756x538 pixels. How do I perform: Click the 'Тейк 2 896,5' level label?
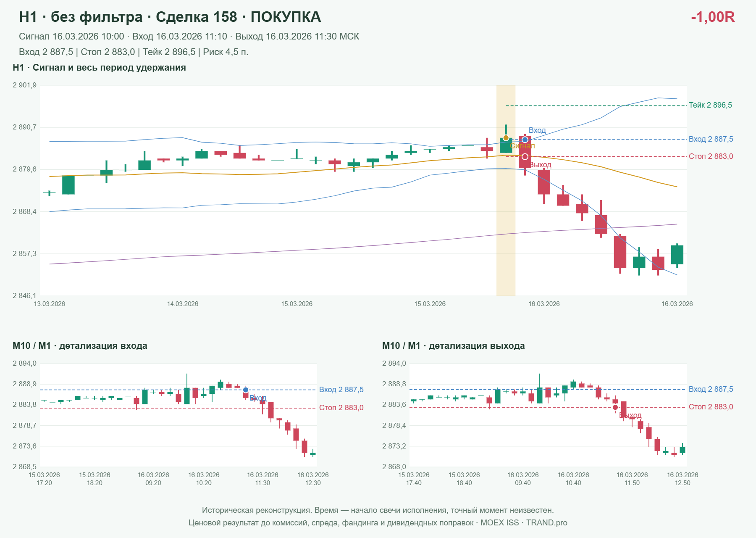click(x=710, y=105)
